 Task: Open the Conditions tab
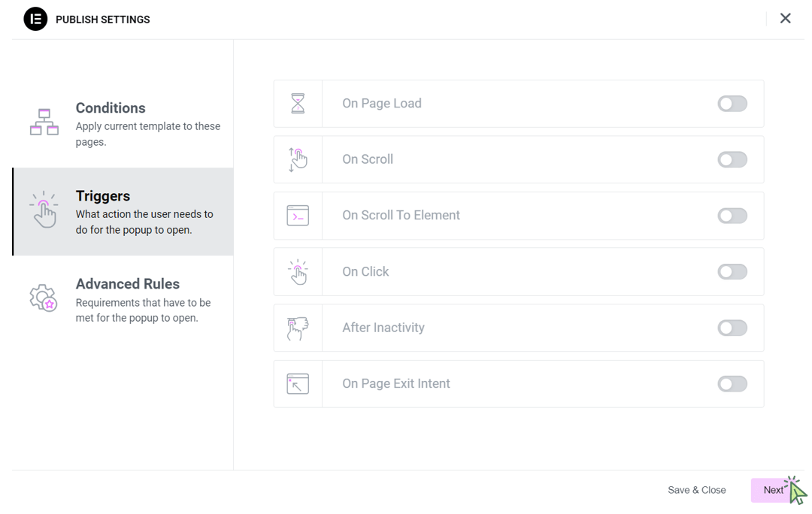point(123,124)
